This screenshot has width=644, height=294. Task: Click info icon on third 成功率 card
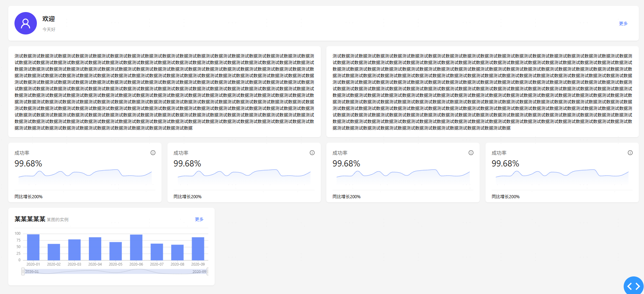click(471, 153)
